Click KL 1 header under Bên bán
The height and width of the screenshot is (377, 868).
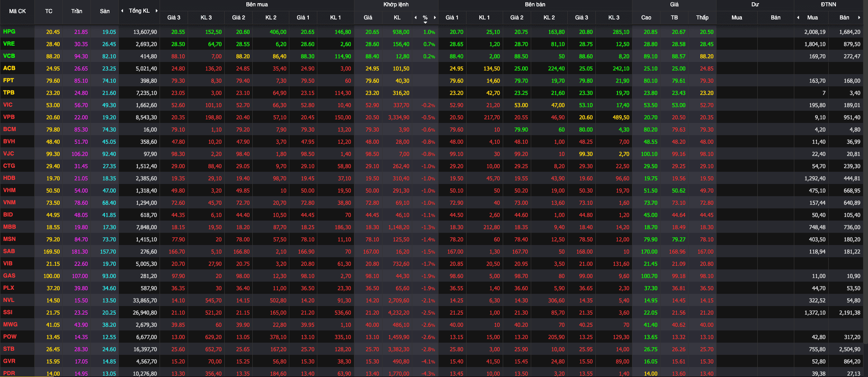[x=485, y=18]
